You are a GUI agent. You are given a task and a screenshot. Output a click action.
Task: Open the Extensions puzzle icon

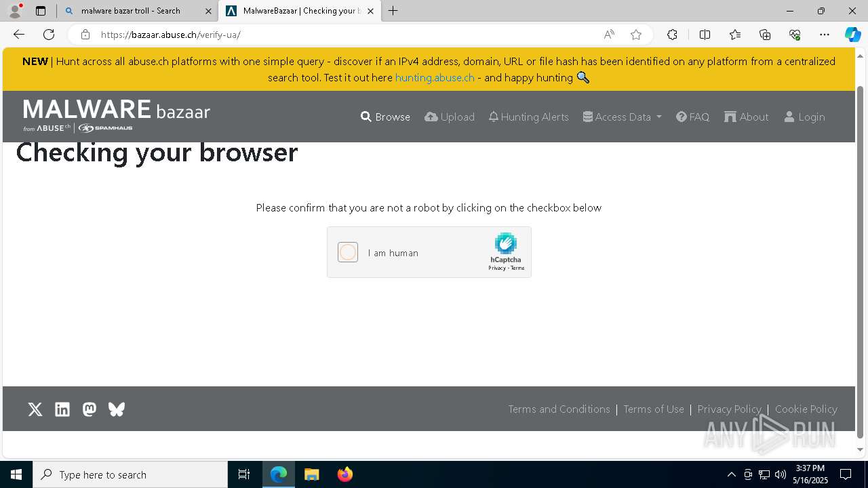pyautogui.click(x=672, y=35)
